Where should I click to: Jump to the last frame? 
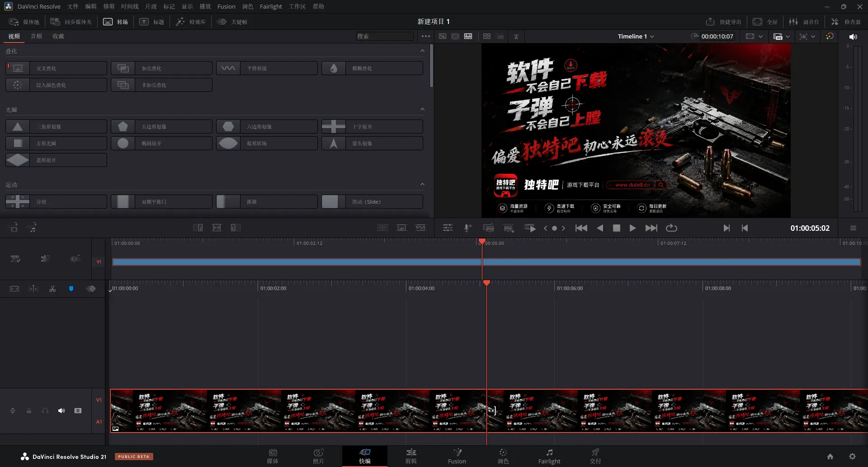(x=651, y=228)
